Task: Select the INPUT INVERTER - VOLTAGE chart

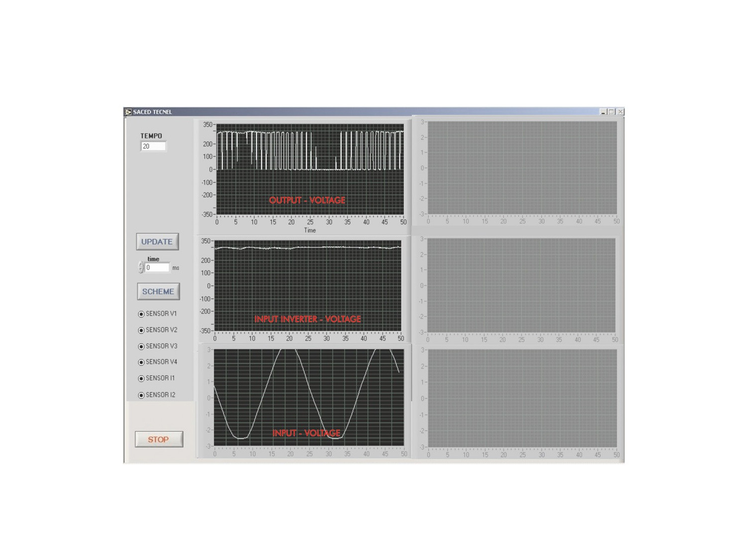Action: click(308, 286)
